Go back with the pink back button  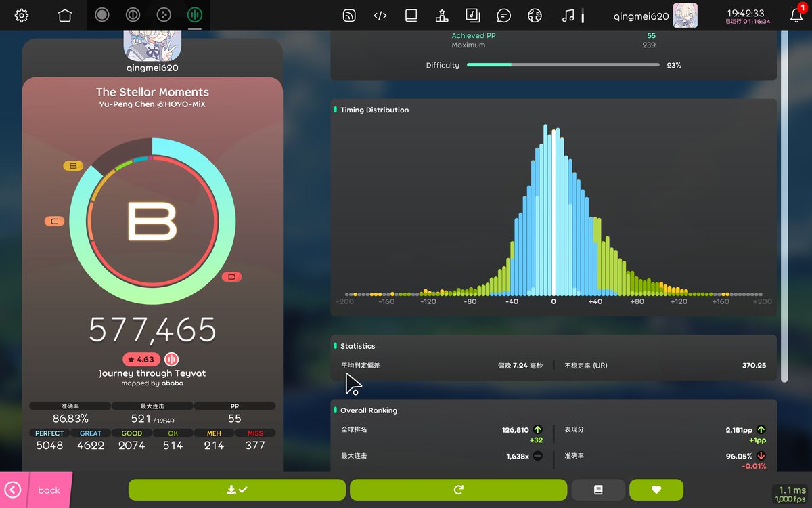[x=35, y=490]
